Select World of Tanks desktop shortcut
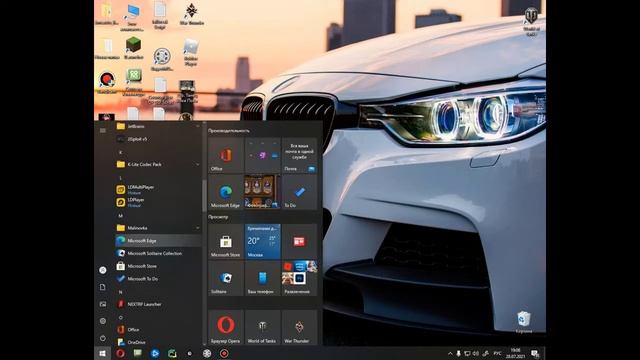Image resolution: width=640 pixels, height=360 pixels. 531,22
